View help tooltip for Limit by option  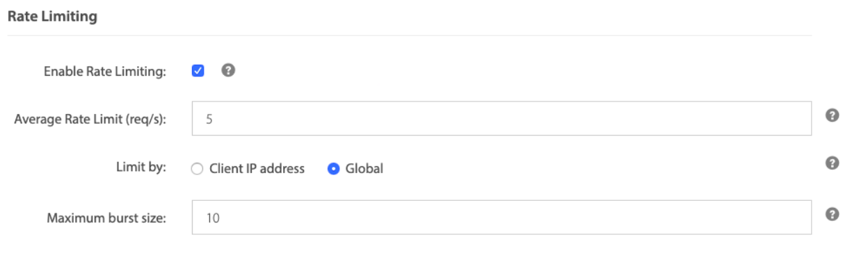[x=830, y=163]
